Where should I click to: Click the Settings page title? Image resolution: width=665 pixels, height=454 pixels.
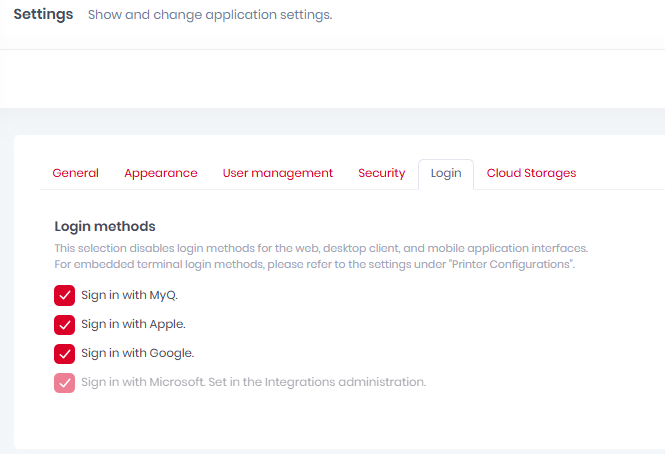pos(43,15)
